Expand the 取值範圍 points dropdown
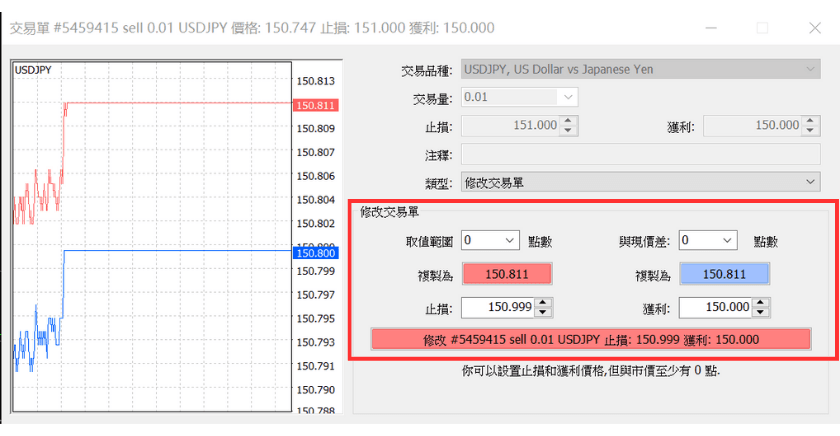The width and height of the screenshot is (840, 436). point(490,240)
